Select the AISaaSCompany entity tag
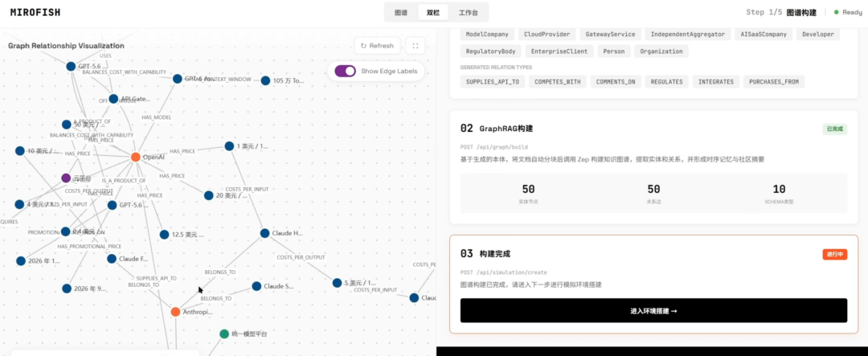This screenshot has width=868, height=356. (764, 35)
